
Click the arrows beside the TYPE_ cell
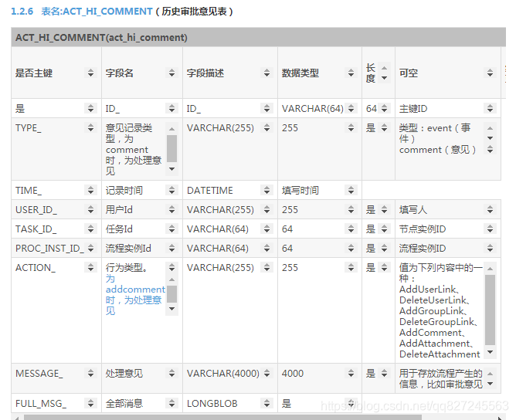click(91, 127)
